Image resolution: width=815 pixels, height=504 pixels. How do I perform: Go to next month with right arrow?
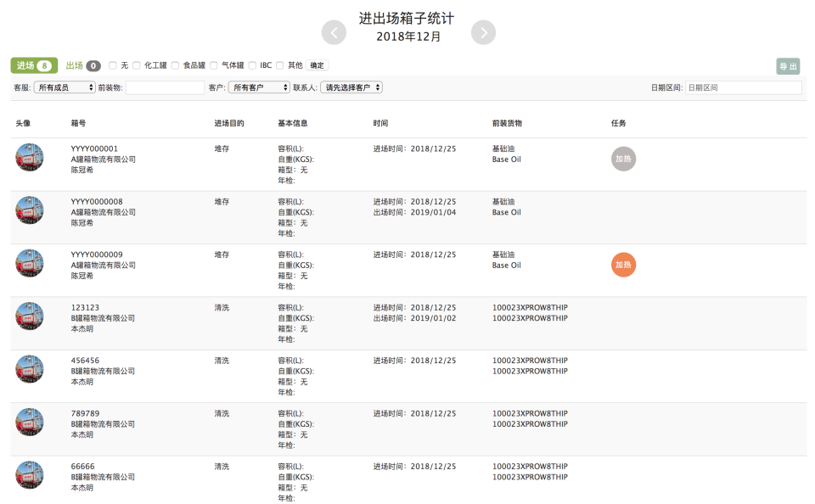(x=483, y=32)
